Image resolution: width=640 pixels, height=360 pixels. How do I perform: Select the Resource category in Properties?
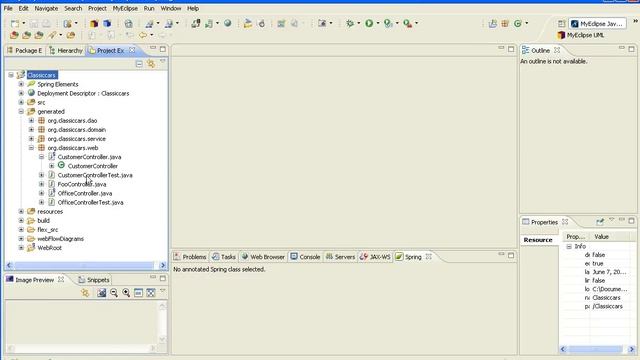click(538, 240)
